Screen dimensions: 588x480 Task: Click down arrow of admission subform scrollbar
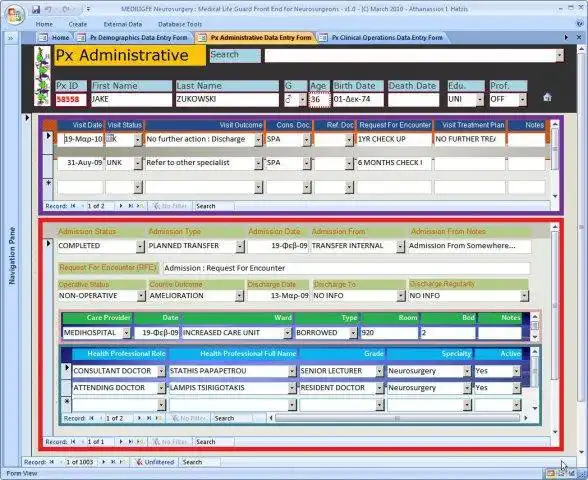pyautogui.click(x=555, y=432)
